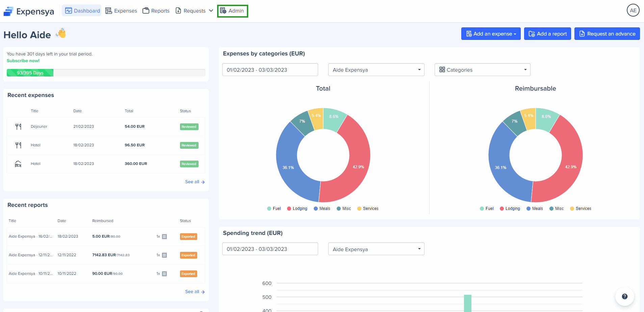Click the meal icon for Déjeuner expense

click(18, 127)
